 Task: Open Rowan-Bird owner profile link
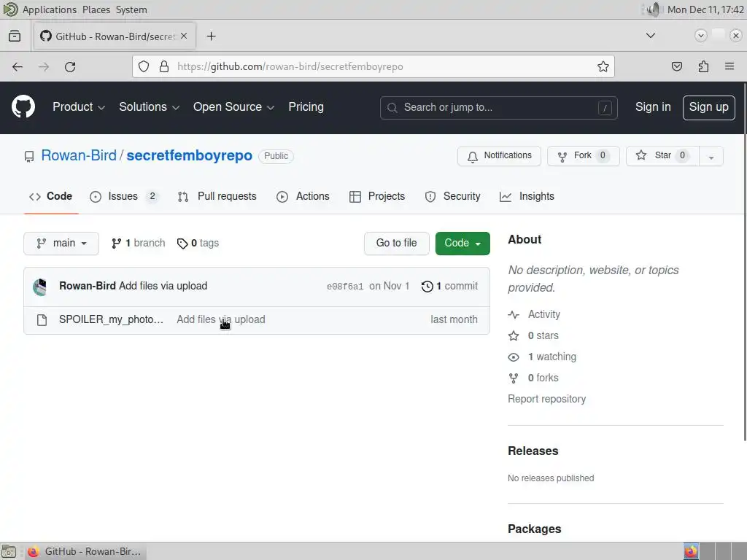point(79,156)
